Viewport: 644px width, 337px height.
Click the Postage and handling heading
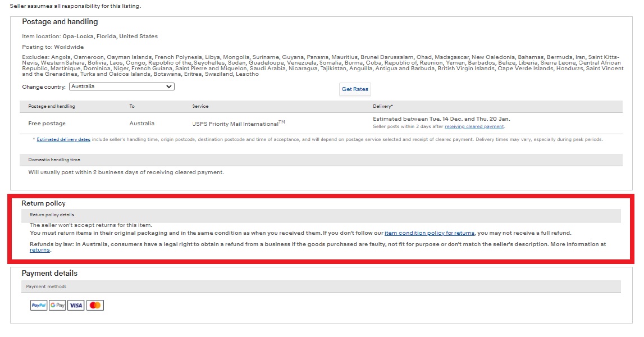60,22
